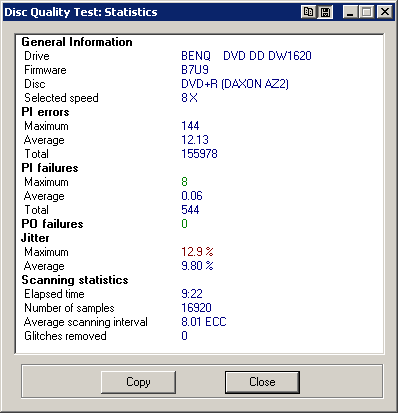The width and height of the screenshot is (398, 413).
Task: Click the save floppy disk icon in title bar
Action: [x=325, y=12]
